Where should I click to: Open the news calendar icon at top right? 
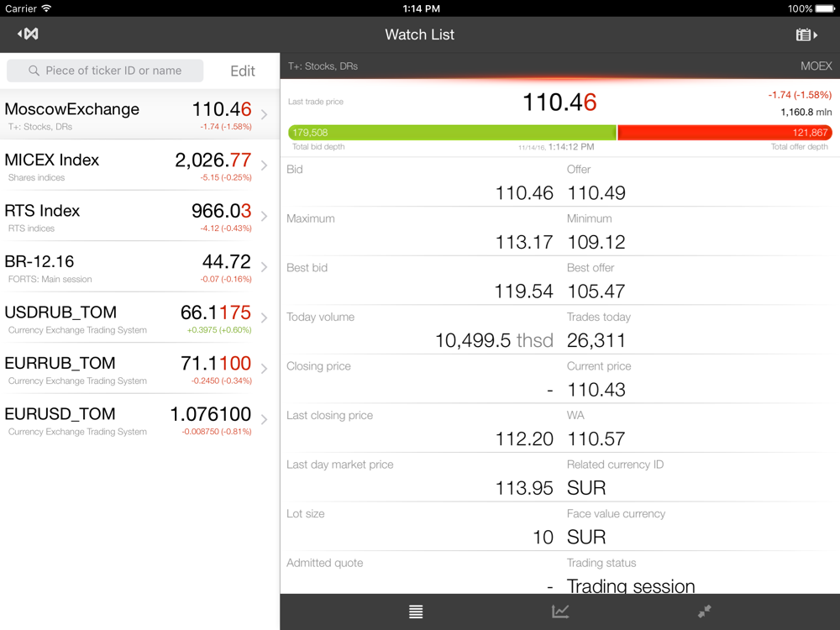[x=806, y=34]
